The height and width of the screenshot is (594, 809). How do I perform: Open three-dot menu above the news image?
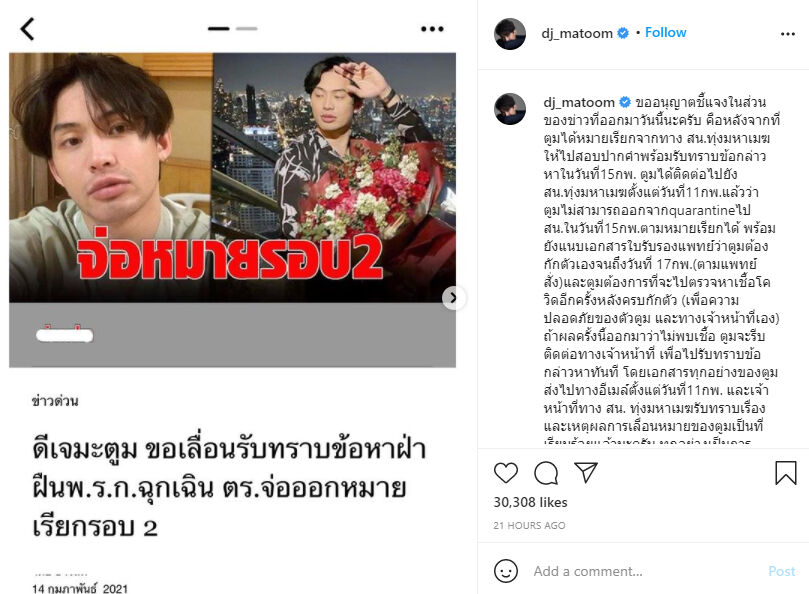(x=432, y=29)
